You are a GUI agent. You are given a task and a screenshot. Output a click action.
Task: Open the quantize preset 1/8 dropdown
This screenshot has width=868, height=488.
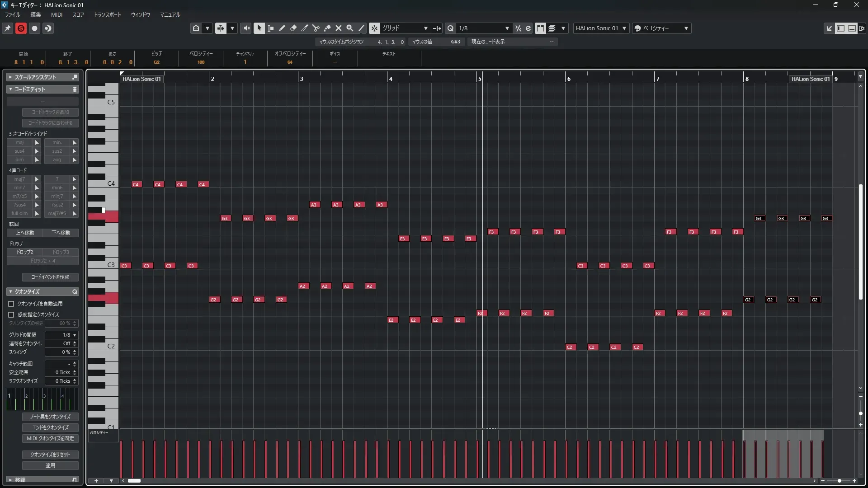pos(483,28)
